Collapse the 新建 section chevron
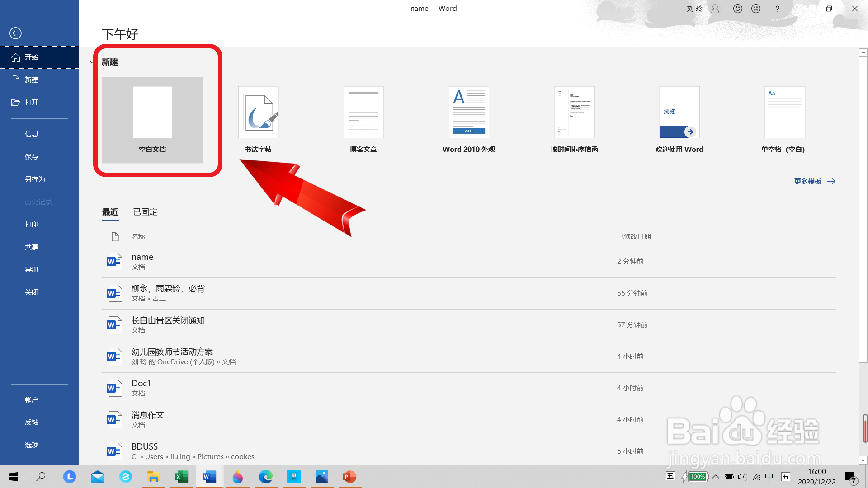 [91, 62]
